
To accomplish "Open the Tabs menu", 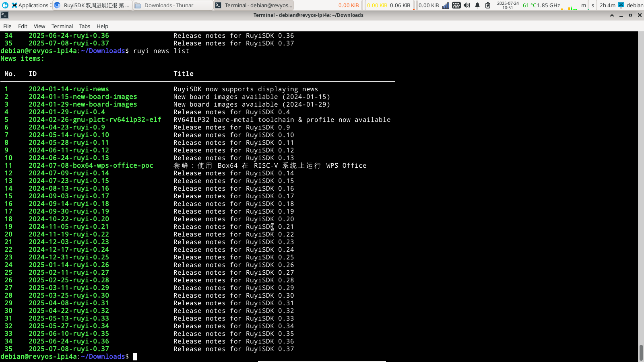I will (x=85, y=26).
